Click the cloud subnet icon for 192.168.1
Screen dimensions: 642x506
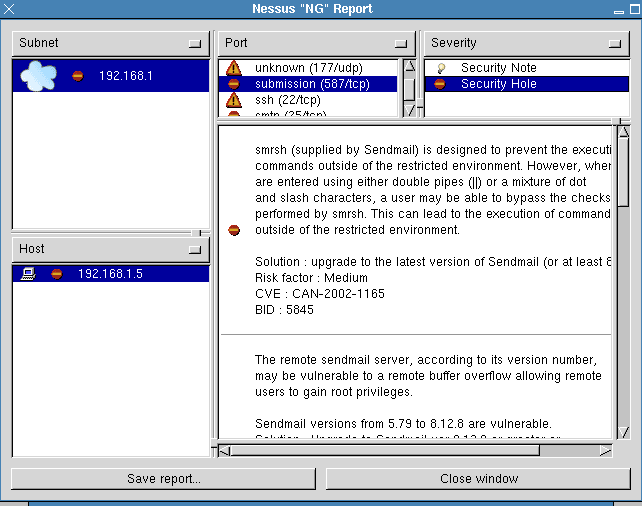[x=38, y=76]
